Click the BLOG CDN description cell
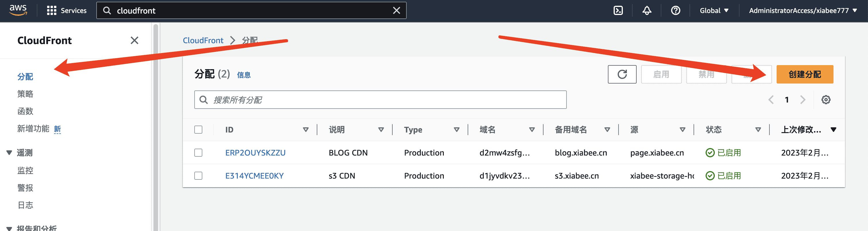This screenshot has height=231, width=868. click(x=348, y=153)
